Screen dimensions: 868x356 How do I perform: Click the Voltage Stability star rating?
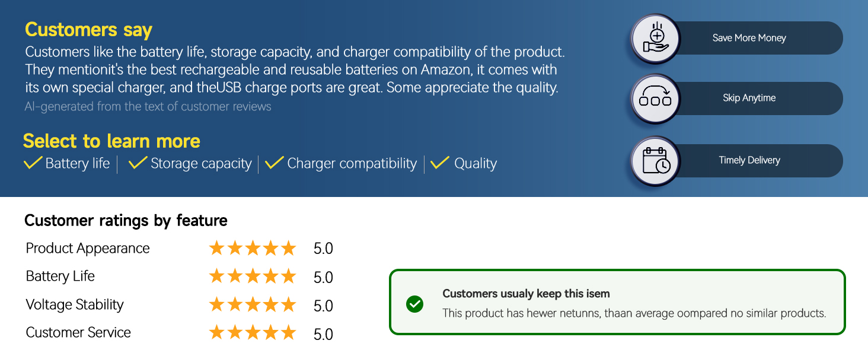coord(253,305)
